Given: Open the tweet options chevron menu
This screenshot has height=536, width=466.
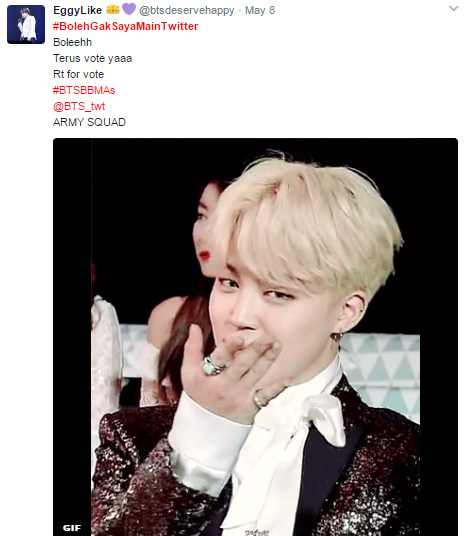Looking at the screenshot, I should 453,9.
